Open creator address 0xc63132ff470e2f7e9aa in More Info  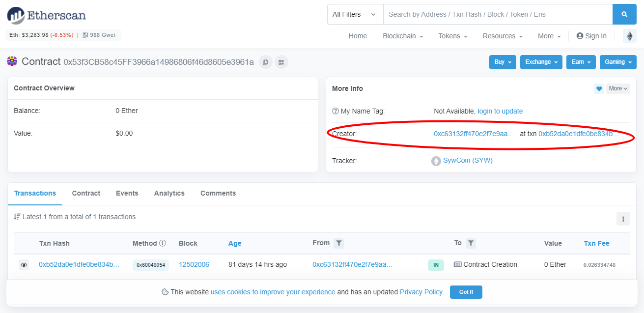tap(474, 134)
